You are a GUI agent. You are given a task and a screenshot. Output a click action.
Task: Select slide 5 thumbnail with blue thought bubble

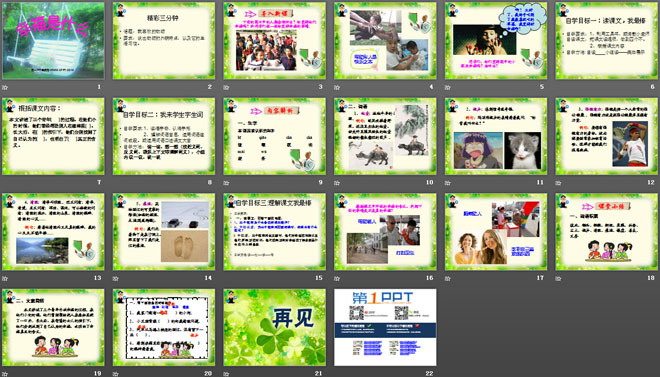[x=496, y=41]
